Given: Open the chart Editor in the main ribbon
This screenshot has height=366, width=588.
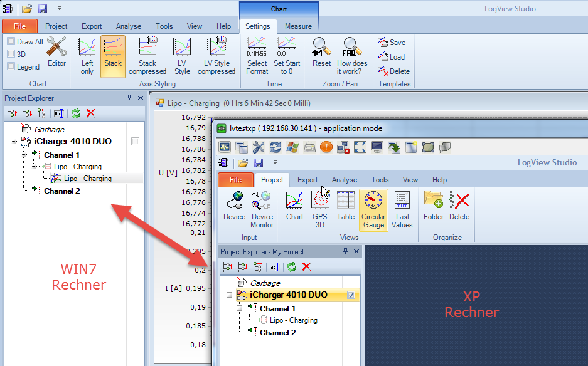Looking at the screenshot, I should click(56, 52).
